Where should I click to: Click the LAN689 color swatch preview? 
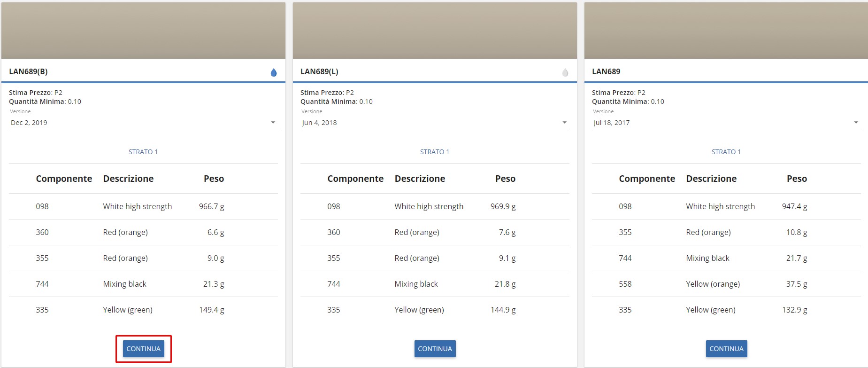(x=726, y=31)
